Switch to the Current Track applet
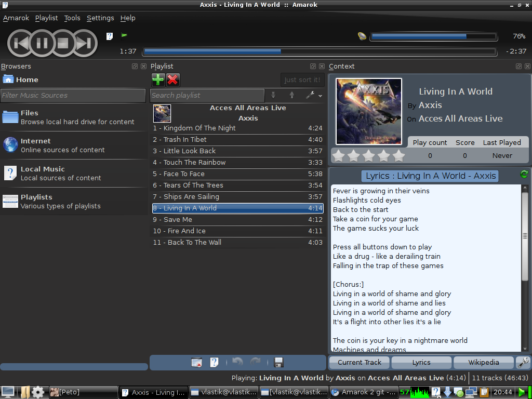The image size is (532, 399). tap(360, 362)
